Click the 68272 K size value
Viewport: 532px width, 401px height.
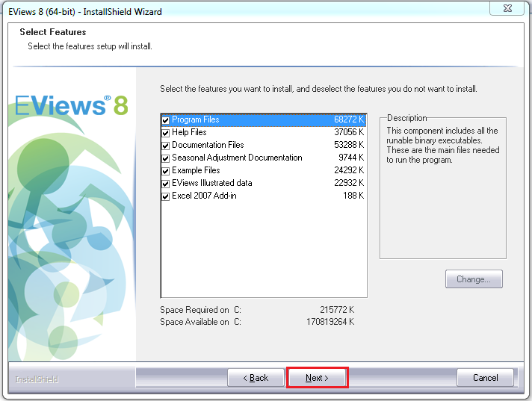pyautogui.click(x=349, y=119)
